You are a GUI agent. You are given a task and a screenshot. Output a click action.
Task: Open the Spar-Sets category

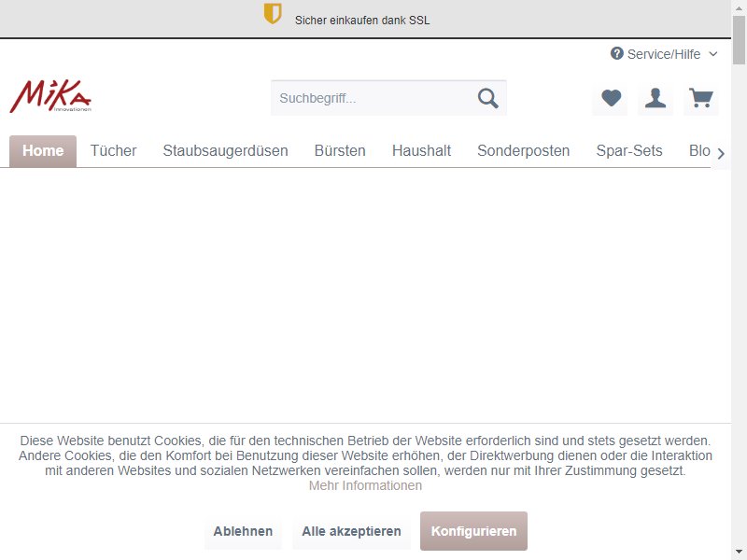coord(629,151)
